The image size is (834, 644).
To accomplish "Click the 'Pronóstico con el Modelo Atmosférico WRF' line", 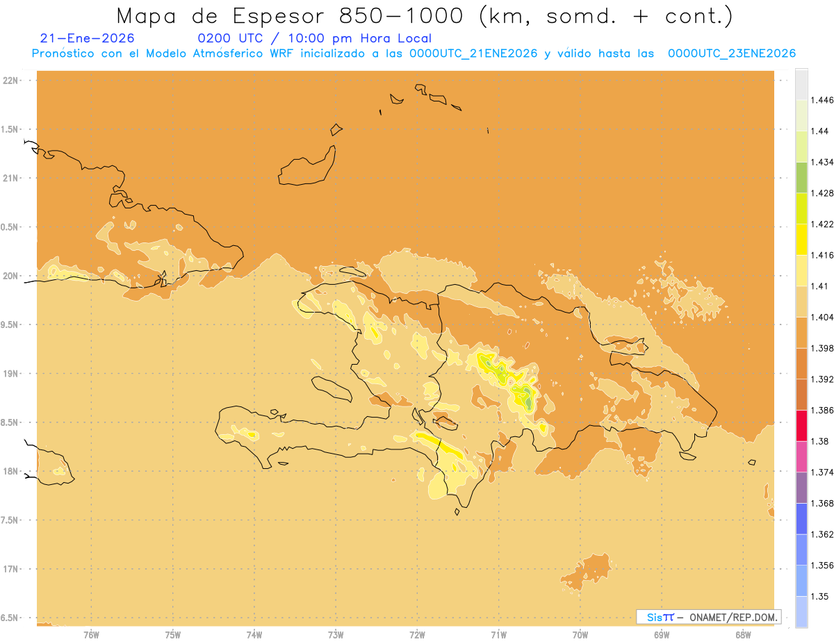I will 414,53.
